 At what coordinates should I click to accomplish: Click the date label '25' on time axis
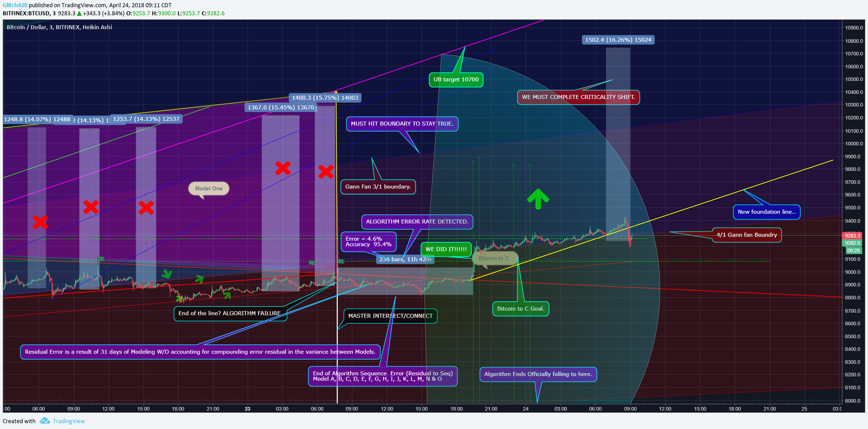(x=804, y=409)
